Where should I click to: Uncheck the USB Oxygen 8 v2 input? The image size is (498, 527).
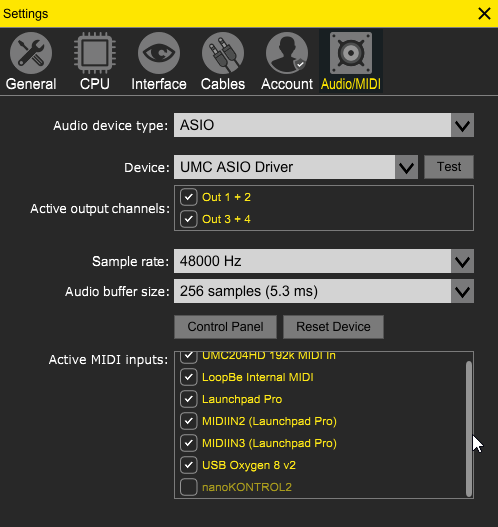click(189, 465)
